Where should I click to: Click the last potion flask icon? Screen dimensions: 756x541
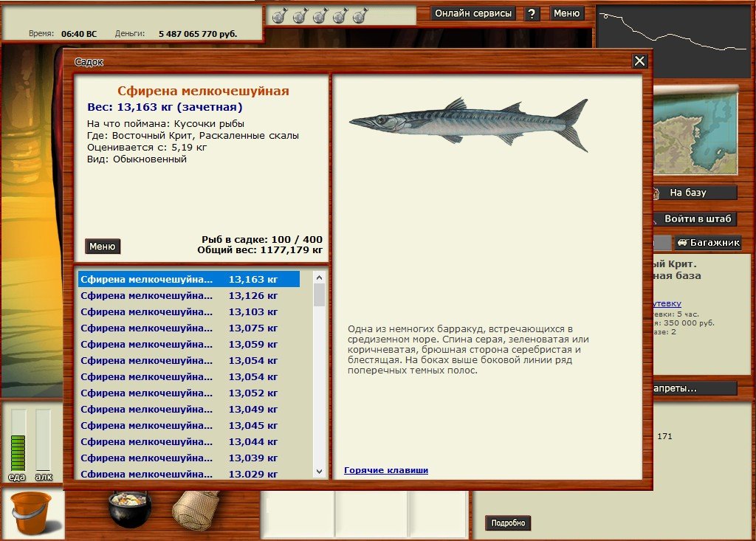pyautogui.click(x=360, y=15)
